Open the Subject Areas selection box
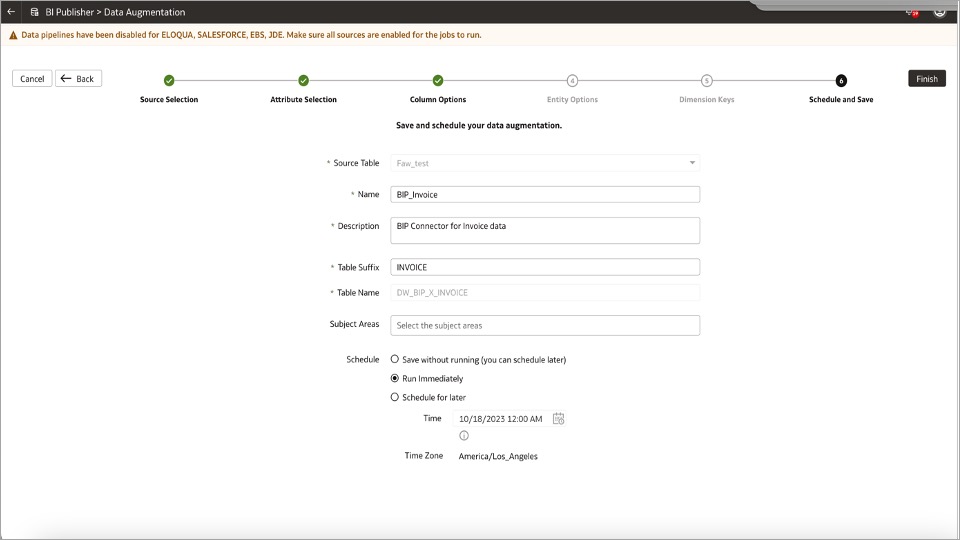960x540 pixels. point(545,325)
